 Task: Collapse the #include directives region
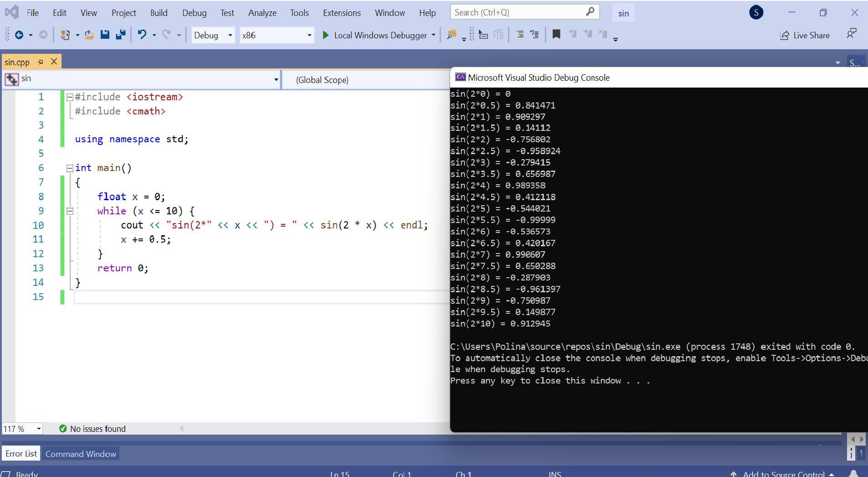[70, 97]
